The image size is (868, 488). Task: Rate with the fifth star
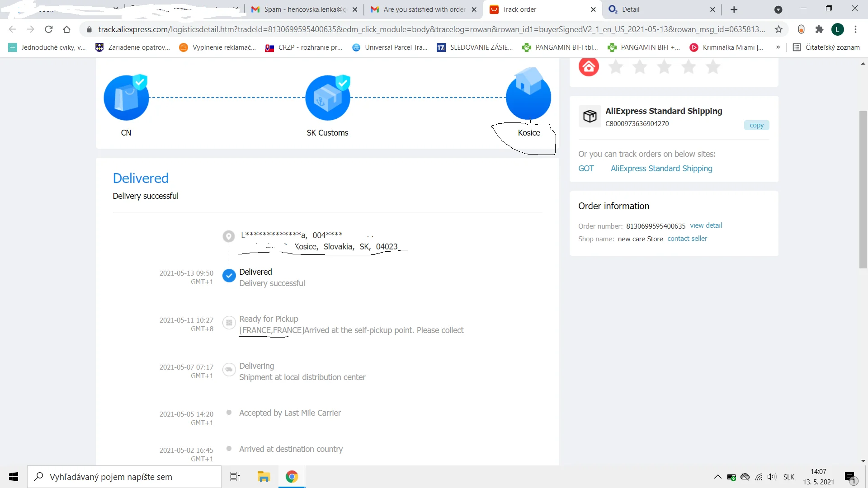pyautogui.click(x=713, y=67)
